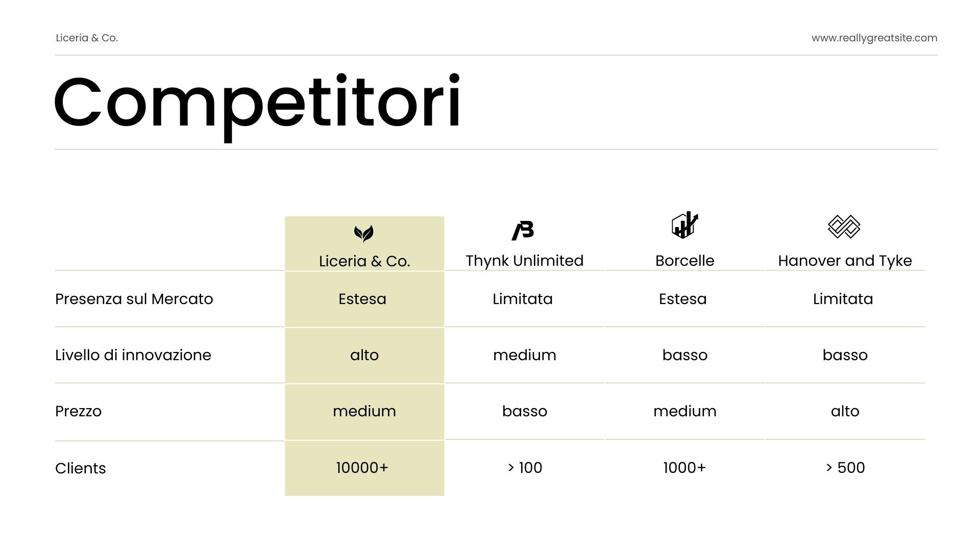Click the Borcelle column name
This screenshot has height=551, width=980.
[685, 260]
